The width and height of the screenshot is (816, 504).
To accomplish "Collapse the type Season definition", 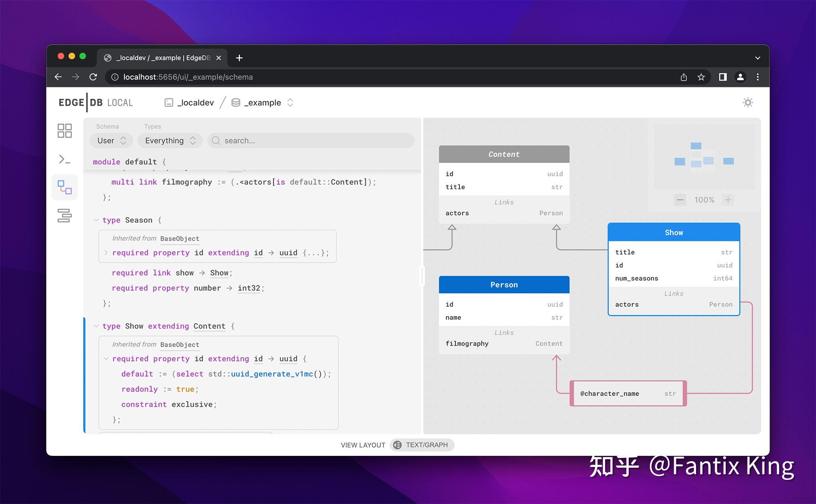I will [97, 220].
